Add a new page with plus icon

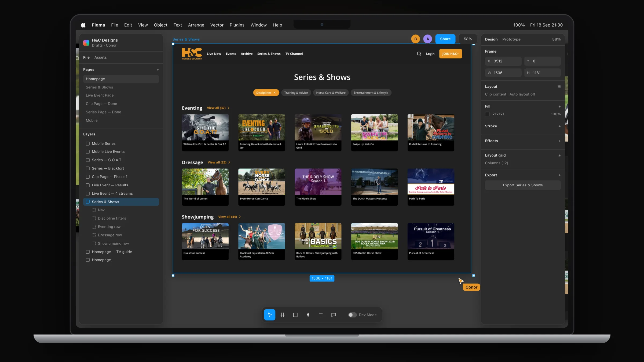tap(158, 70)
